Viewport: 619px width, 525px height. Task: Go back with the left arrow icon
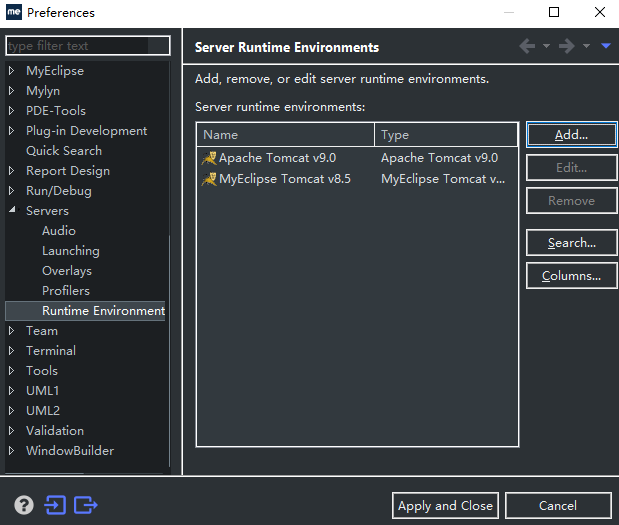(x=527, y=46)
